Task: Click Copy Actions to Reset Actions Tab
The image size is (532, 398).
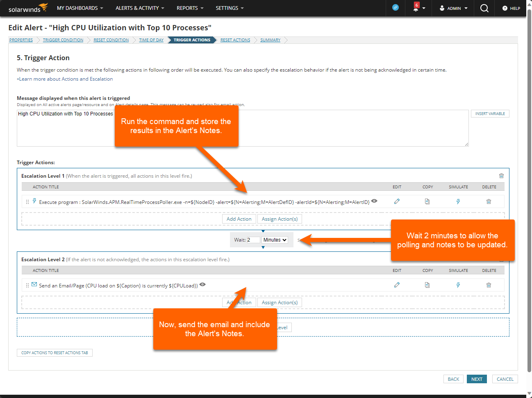Action: tap(55, 353)
